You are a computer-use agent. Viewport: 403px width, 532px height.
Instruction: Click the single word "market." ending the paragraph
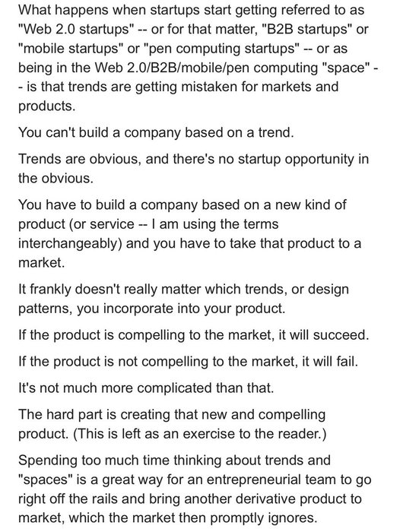click(x=41, y=263)
